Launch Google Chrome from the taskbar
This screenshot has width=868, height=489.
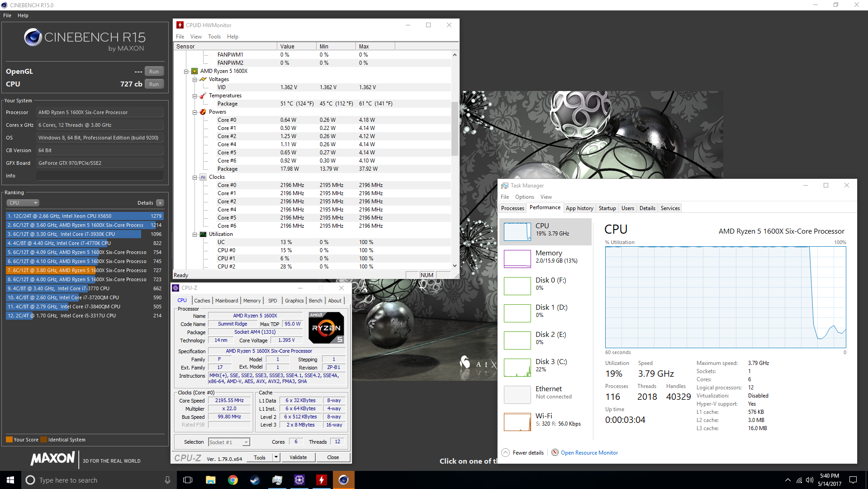click(x=233, y=480)
